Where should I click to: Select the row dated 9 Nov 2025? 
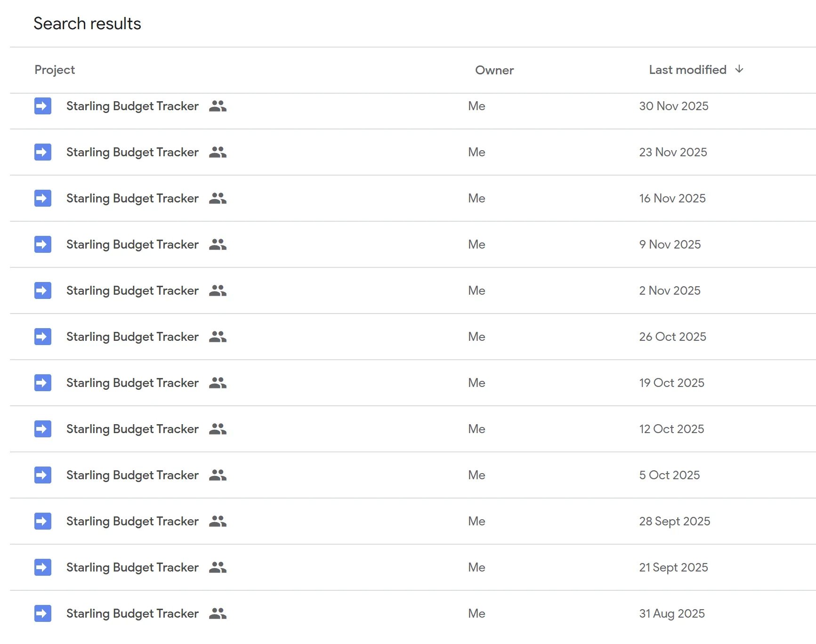[x=132, y=244]
